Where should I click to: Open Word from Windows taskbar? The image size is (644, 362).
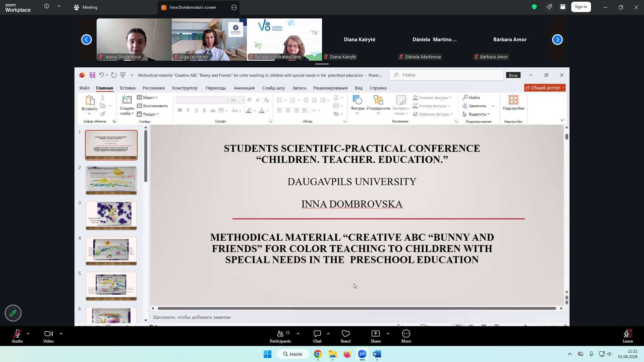tap(377, 354)
